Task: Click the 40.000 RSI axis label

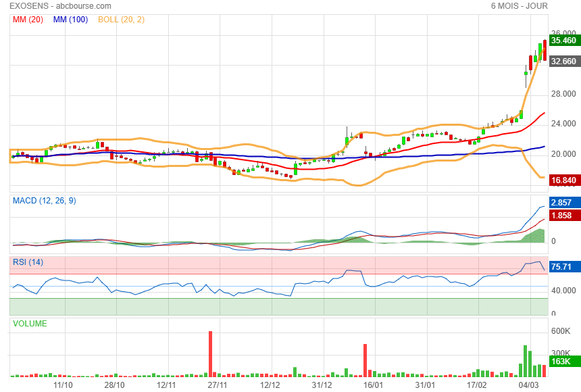Action: coord(563,291)
